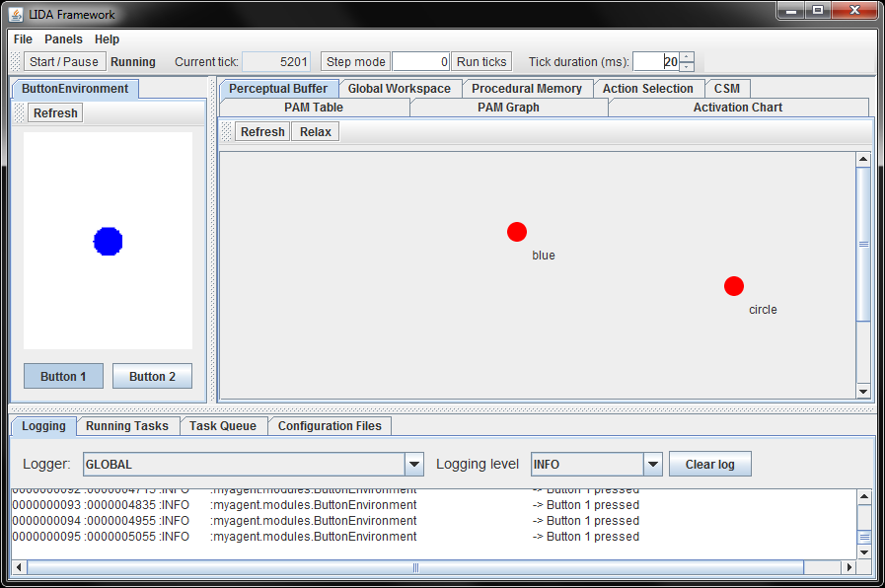Click the log panel horizontal scrollbar

(x=414, y=567)
